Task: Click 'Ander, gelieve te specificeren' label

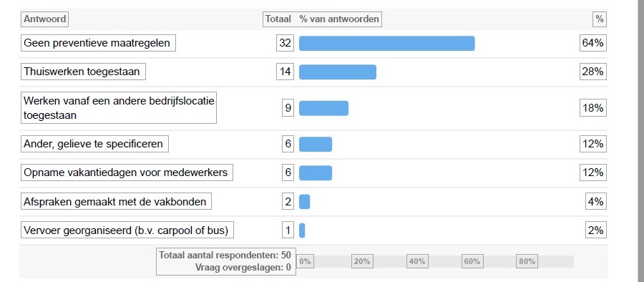Action: [94, 144]
